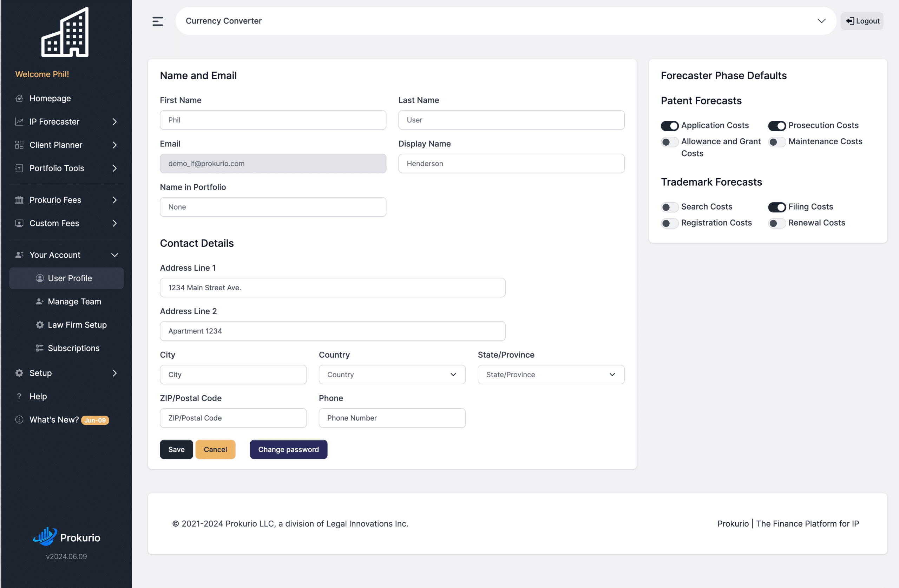
Task: Disable the Application Costs toggle
Action: [669, 126]
